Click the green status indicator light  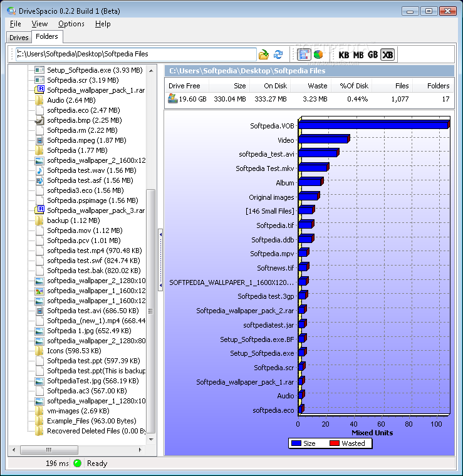coord(78,463)
